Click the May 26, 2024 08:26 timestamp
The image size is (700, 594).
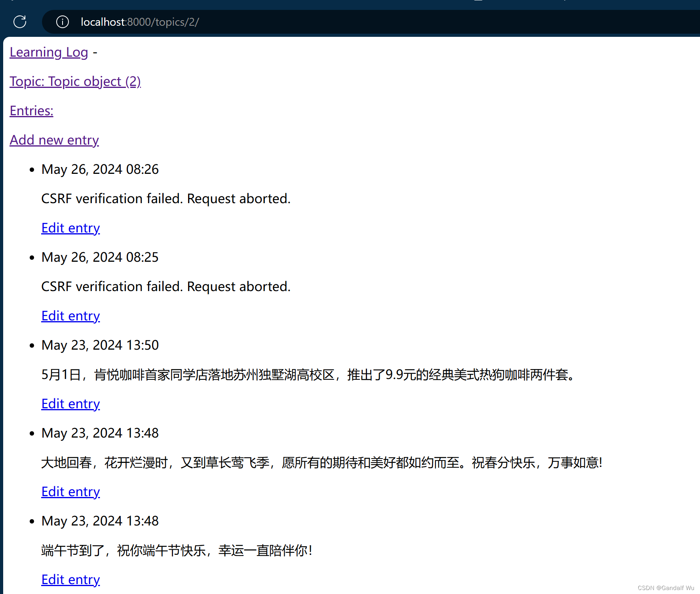point(99,169)
